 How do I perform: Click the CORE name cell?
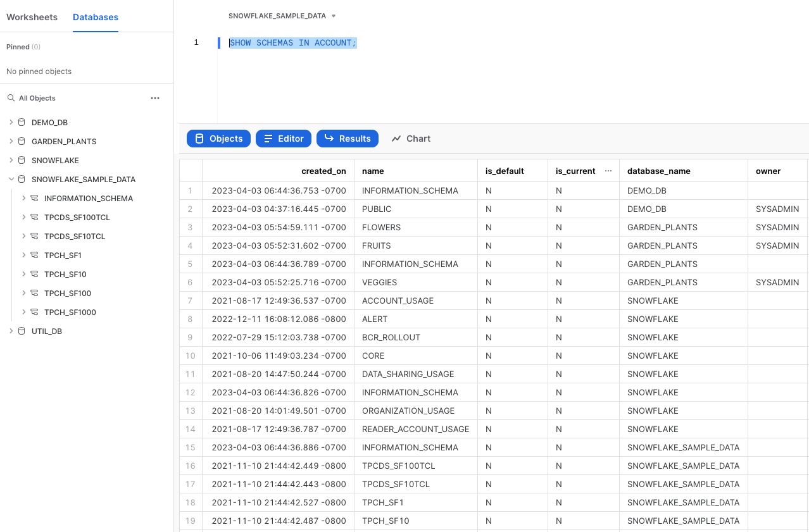[415, 356]
